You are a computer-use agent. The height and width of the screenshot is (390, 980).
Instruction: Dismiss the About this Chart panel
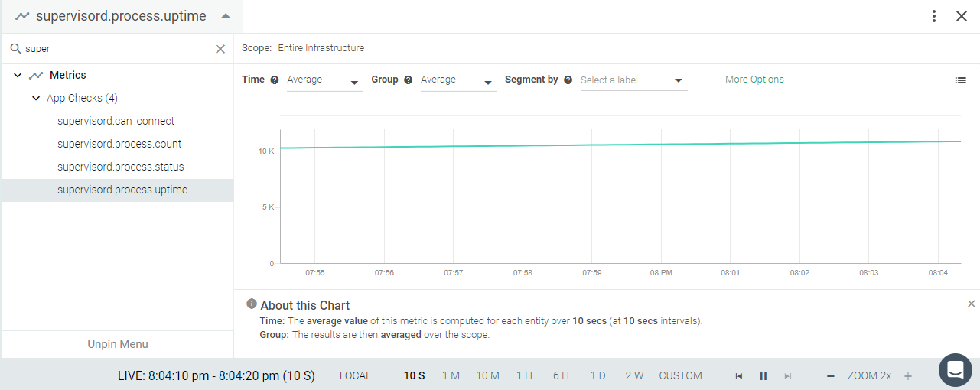point(972,304)
